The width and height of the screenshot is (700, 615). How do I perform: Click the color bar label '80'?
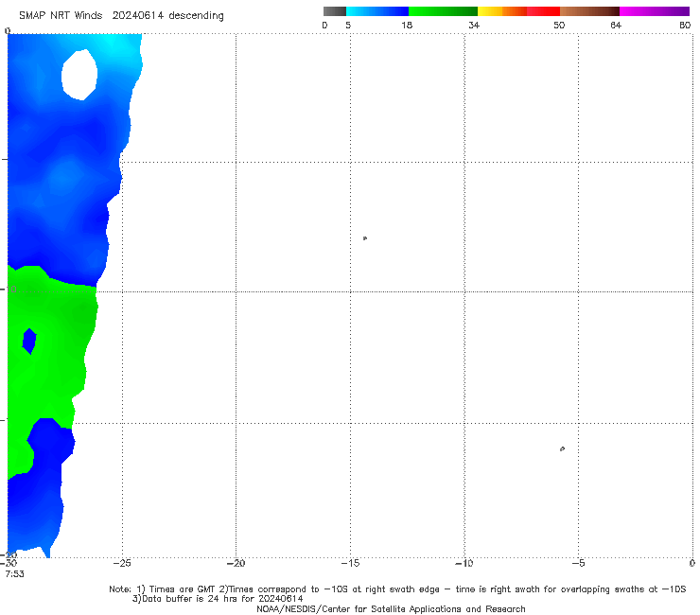coord(685,25)
